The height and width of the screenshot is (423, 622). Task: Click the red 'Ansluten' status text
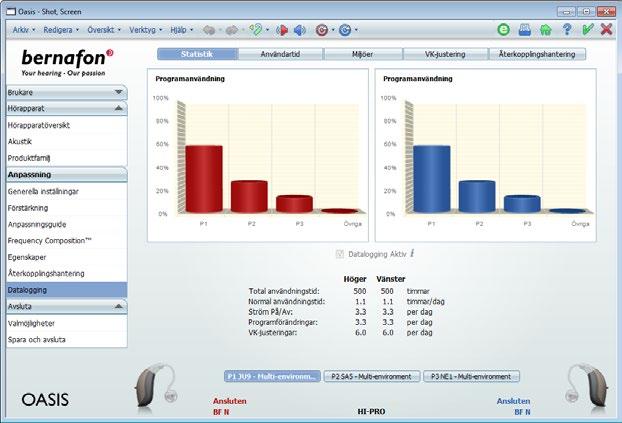pyautogui.click(x=230, y=401)
